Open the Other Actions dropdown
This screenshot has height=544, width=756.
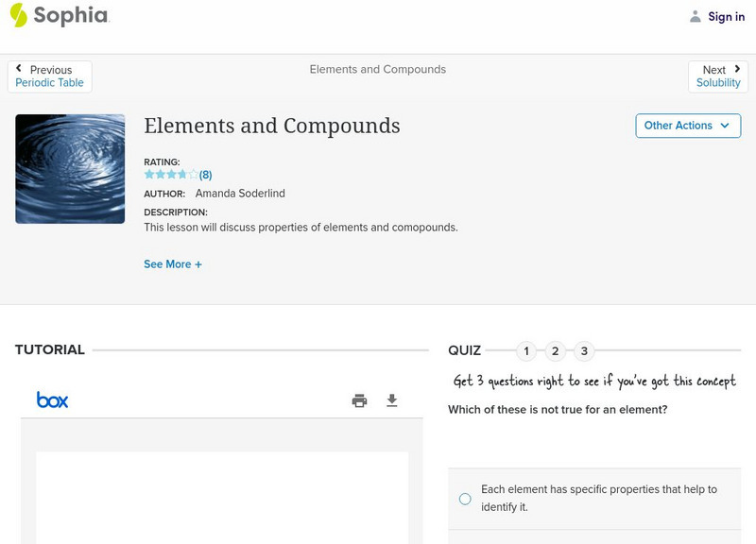click(688, 126)
